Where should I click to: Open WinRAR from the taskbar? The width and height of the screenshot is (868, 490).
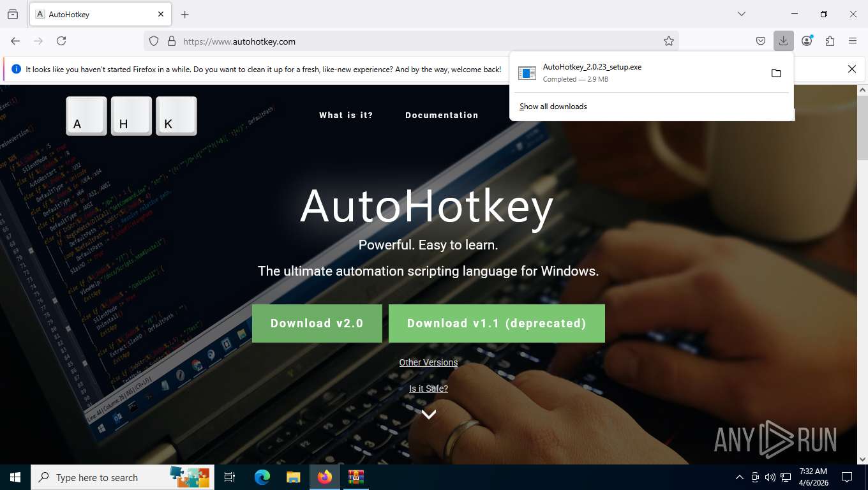[x=355, y=477]
